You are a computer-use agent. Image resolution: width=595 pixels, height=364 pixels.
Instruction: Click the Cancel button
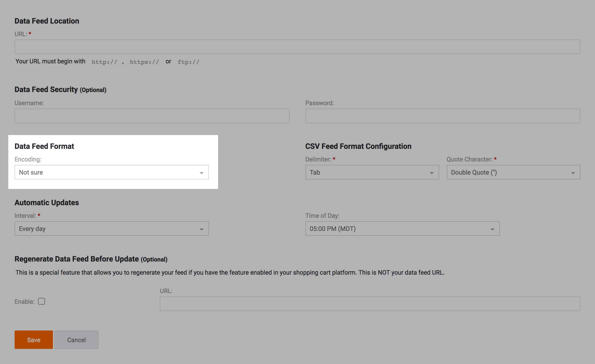[x=76, y=340]
